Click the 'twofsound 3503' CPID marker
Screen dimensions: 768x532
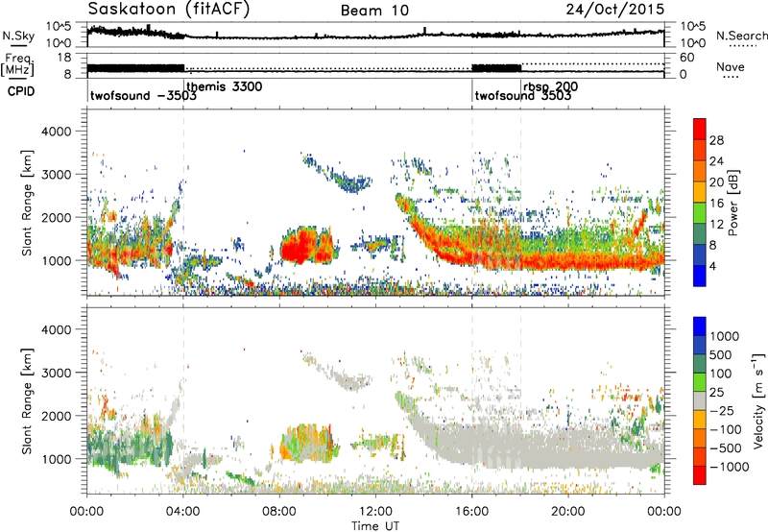click(523, 95)
